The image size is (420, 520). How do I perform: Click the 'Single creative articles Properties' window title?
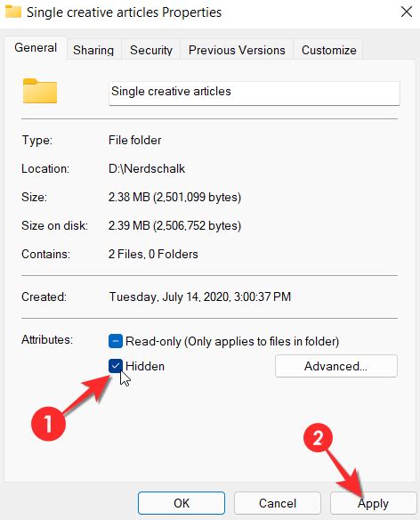point(124,12)
